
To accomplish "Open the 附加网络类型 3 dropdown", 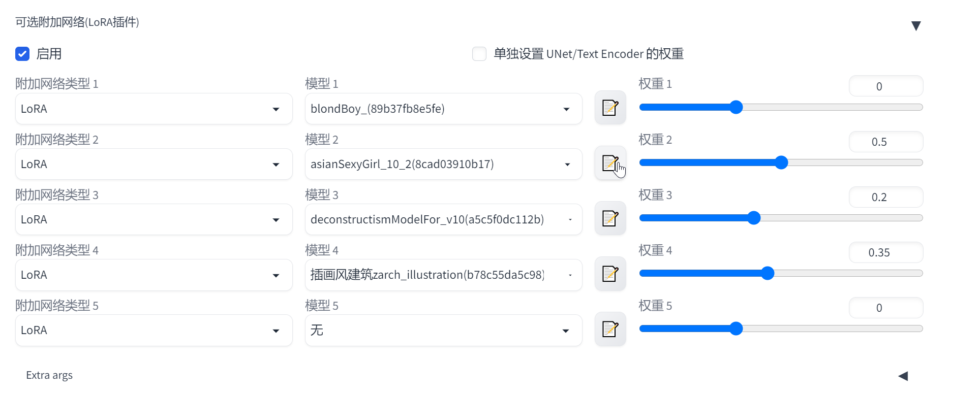I will pos(154,219).
